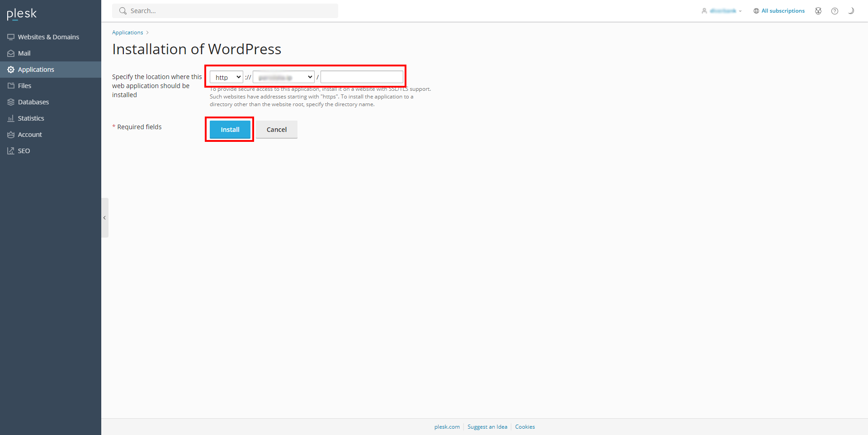This screenshot has height=435, width=868.
Task: Open Cookies footer link
Action: point(525,427)
